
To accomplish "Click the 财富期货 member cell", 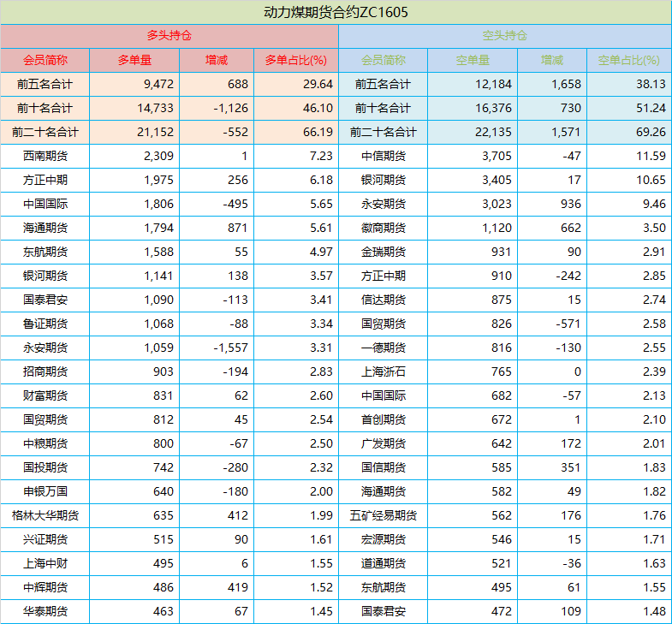I will pyautogui.click(x=45, y=396).
